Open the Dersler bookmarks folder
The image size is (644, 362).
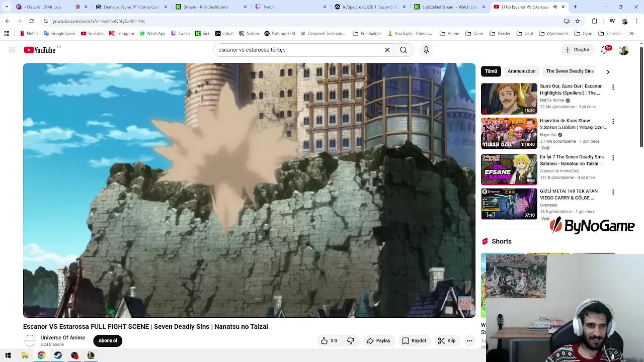499,34
